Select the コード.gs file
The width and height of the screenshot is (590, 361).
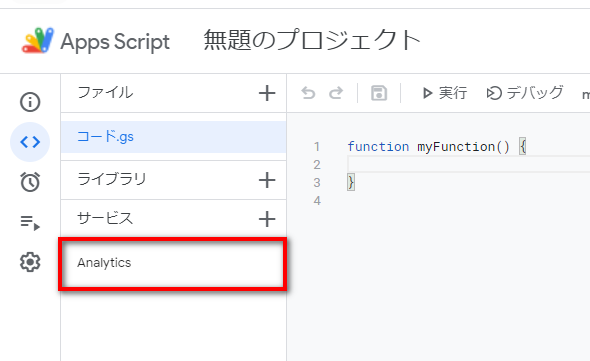point(173,137)
